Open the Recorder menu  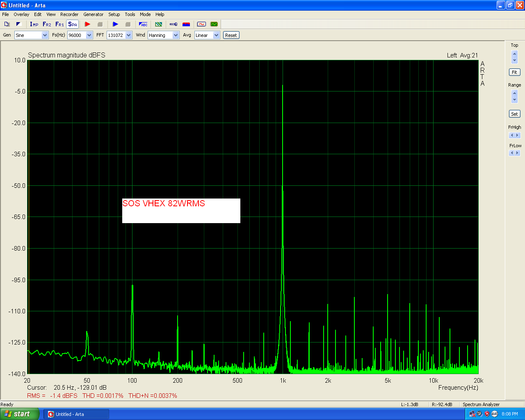[x=69, y=14]
